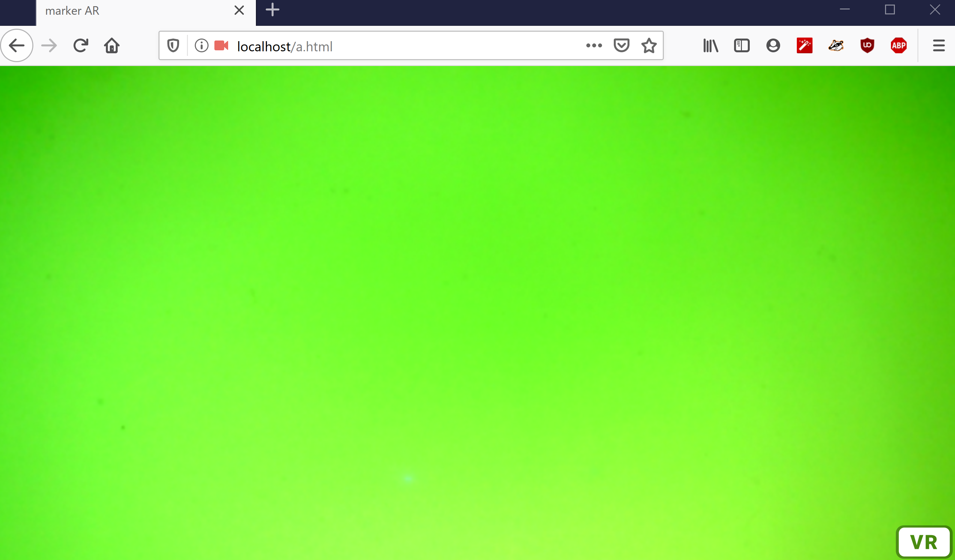Reload the current page
Image resolution: width=955 pixels, height=560 pixels.
tap(81, 45)
